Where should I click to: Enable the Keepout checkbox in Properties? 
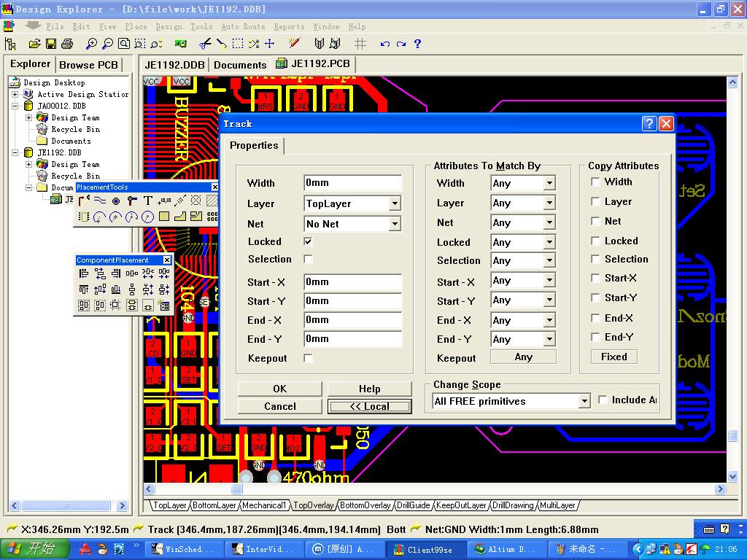tap(308, 358)
